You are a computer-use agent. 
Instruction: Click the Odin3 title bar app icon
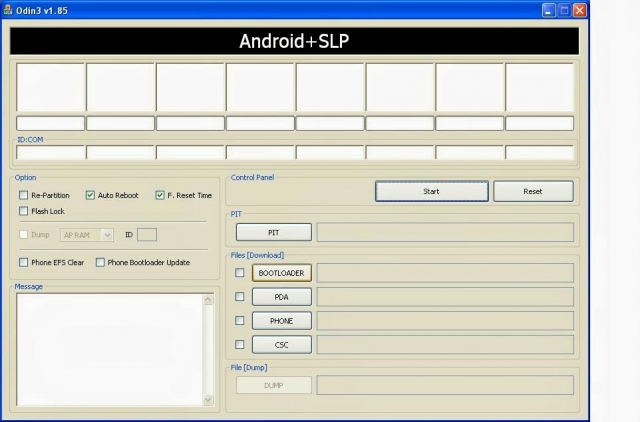(x=7, y=9)
